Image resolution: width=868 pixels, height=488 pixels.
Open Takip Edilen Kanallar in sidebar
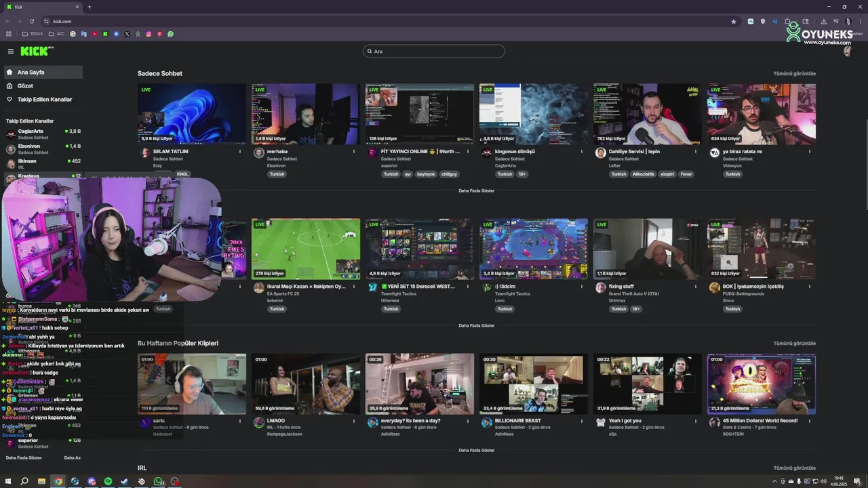click(x=43, y=99)
